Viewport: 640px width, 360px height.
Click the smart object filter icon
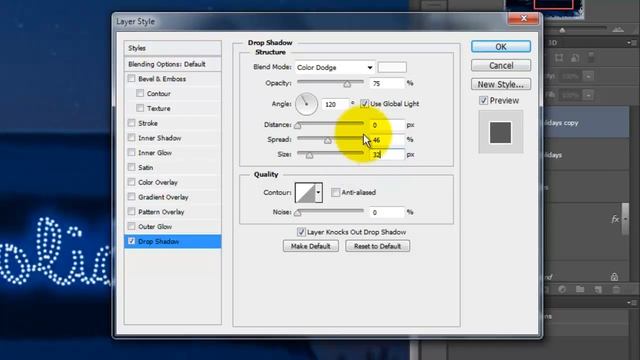tap(575, 58)
